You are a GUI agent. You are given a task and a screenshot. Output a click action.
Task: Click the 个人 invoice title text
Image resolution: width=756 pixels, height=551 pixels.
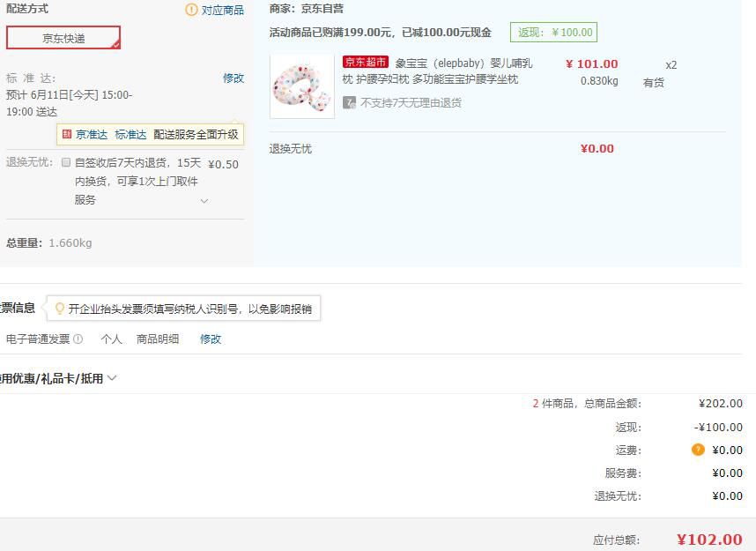[x=111, y=339]
